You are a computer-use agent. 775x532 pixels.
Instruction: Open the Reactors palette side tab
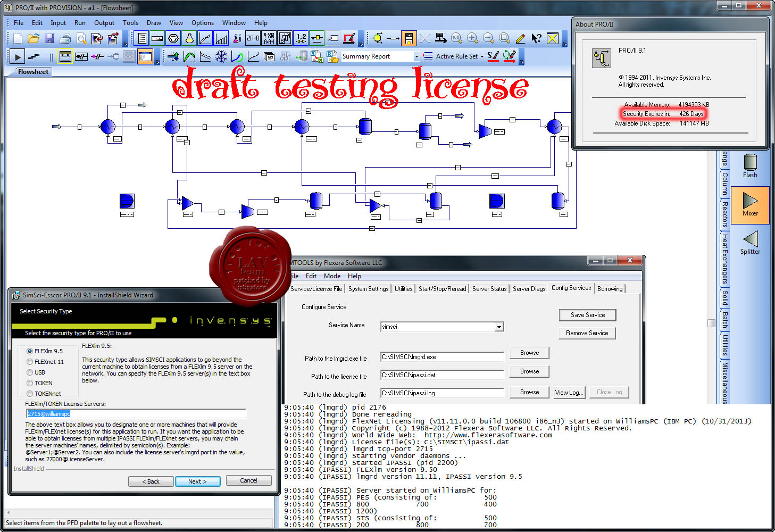(724, 214)
